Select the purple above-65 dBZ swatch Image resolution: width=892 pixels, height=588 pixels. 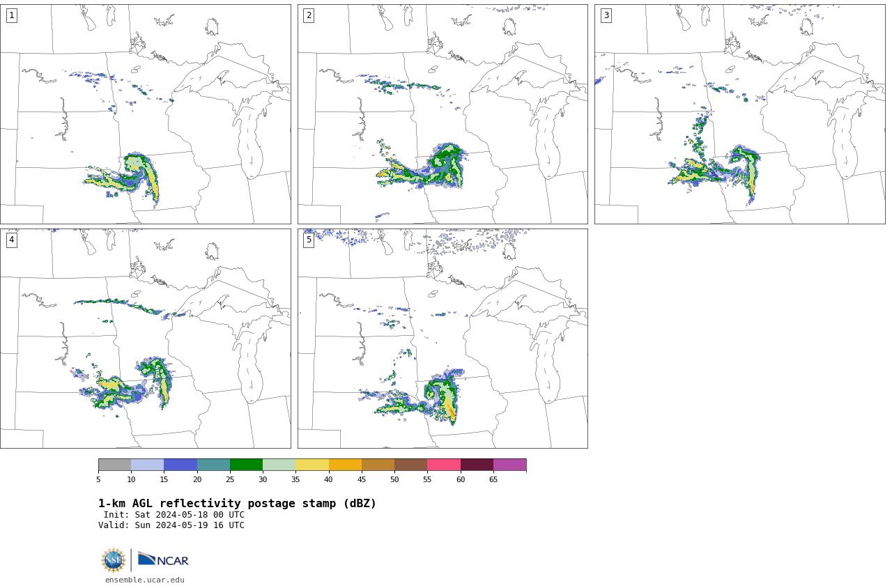[510, 465]
